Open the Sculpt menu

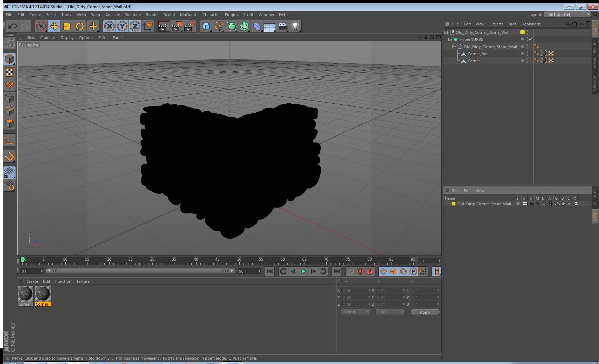(x=169, y=15)
